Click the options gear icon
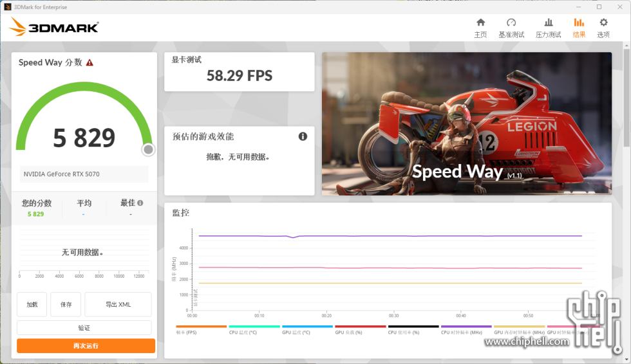The height and width of the screenshot is (364, 631). (x=603, y=22)
